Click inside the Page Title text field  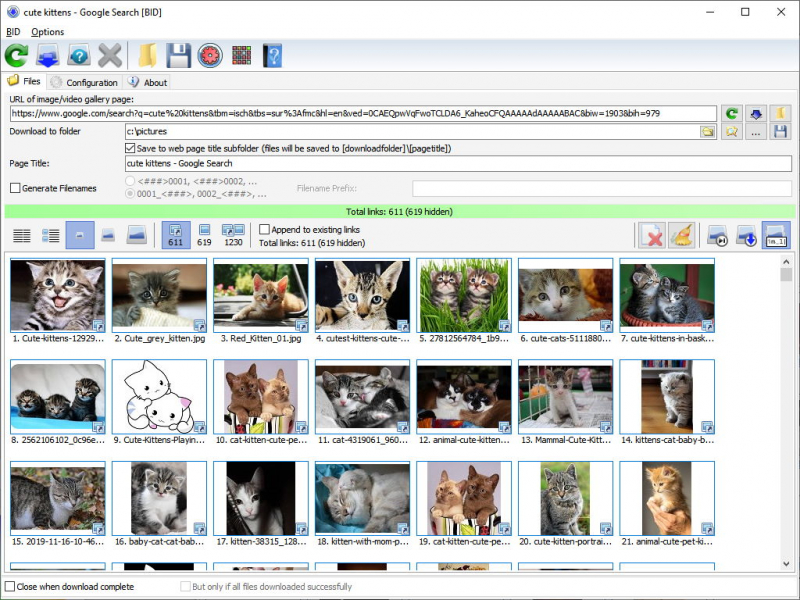tap(457, 164)
